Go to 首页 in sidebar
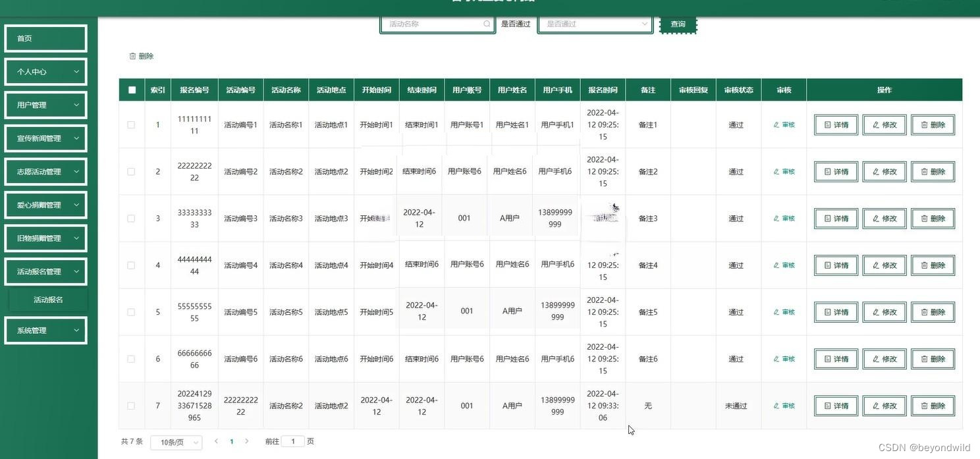Image resolution: width=980 pixels, height=459 pixels. coord(45,38)
